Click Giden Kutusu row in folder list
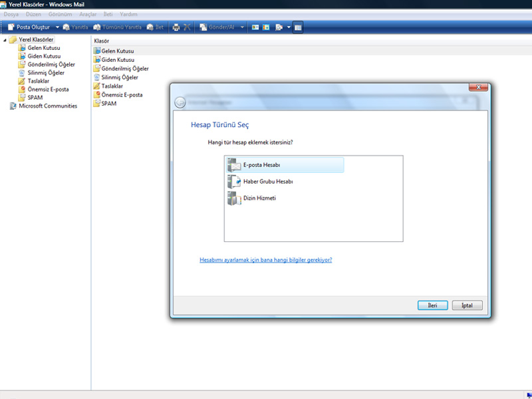Image resolution: width=532 pixels, height=399 pixels. 118,60
